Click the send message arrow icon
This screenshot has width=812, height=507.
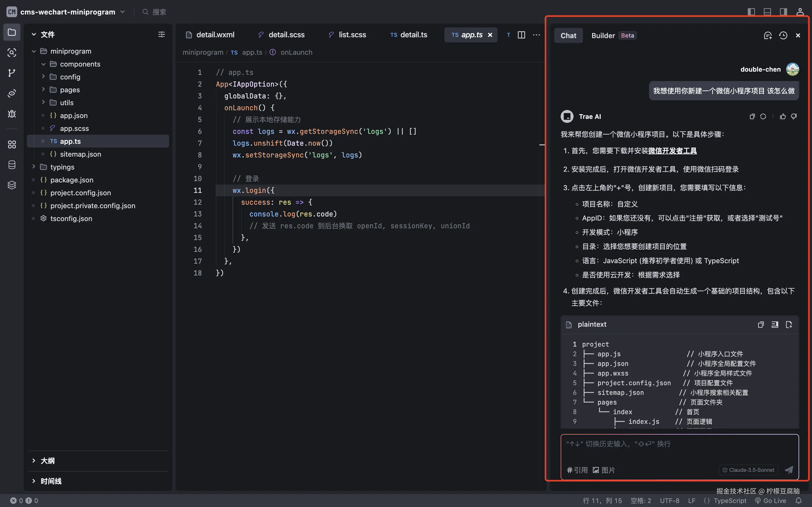click(x=789, y=470)
